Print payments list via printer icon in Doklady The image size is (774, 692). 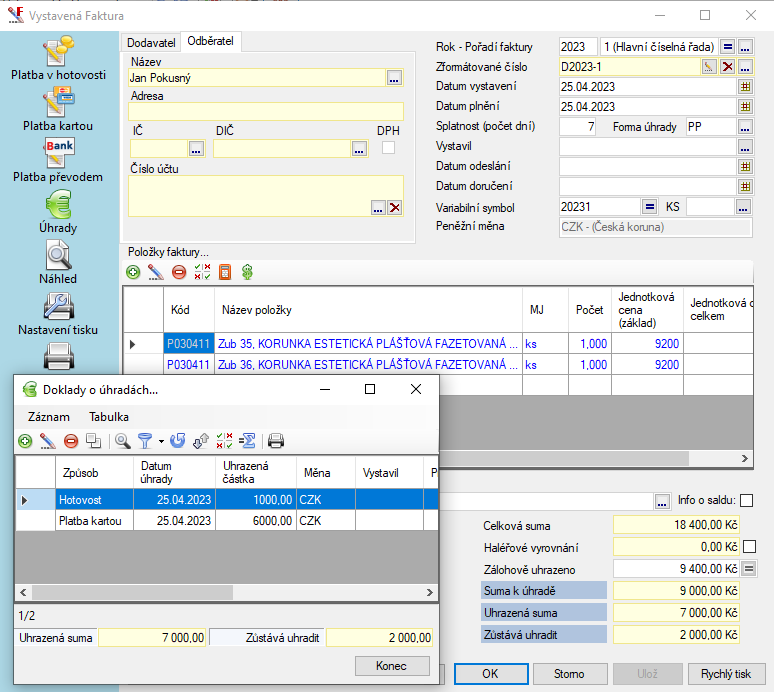[x=276, y=441]
